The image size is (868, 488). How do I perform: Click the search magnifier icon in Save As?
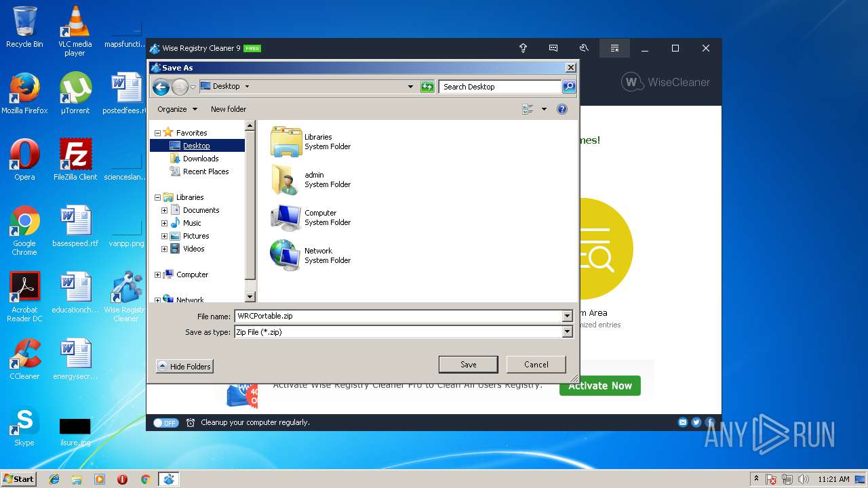[x=568, y=87]
